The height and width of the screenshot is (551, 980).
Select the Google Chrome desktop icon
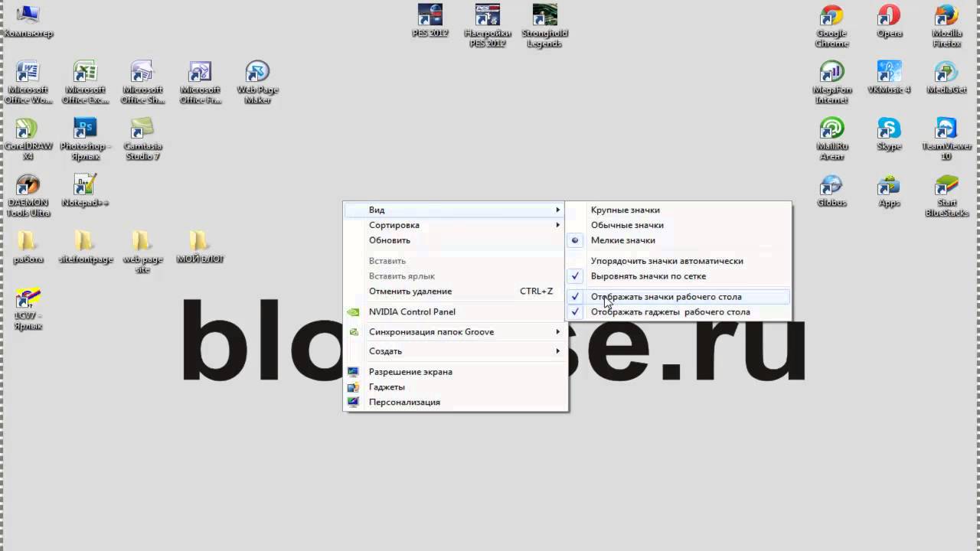[831, 26]
